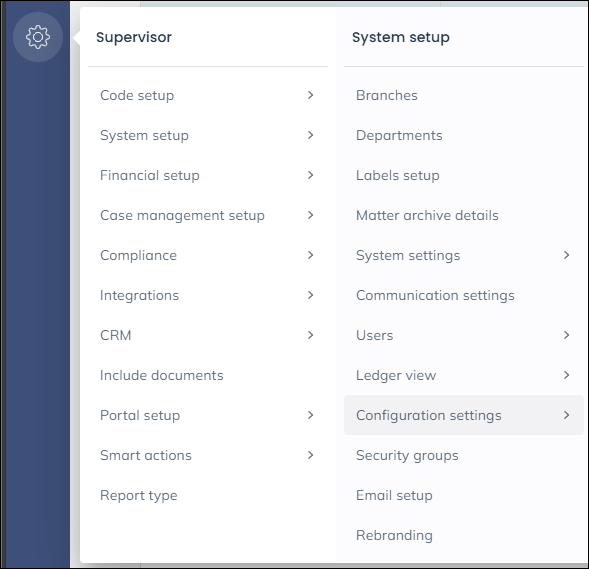Open Departments menu entry
The width and height of the screenshot is (589, 569).
coord(399,135)
